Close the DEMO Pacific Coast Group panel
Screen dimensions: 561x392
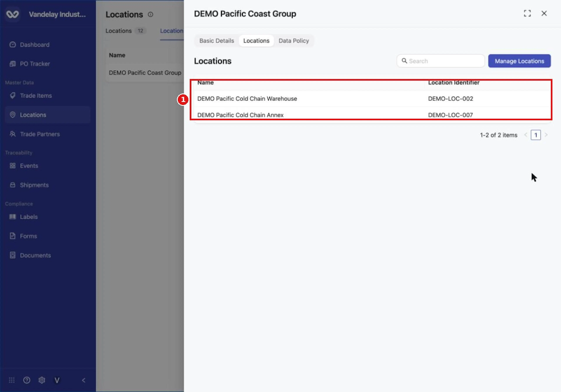544,13
